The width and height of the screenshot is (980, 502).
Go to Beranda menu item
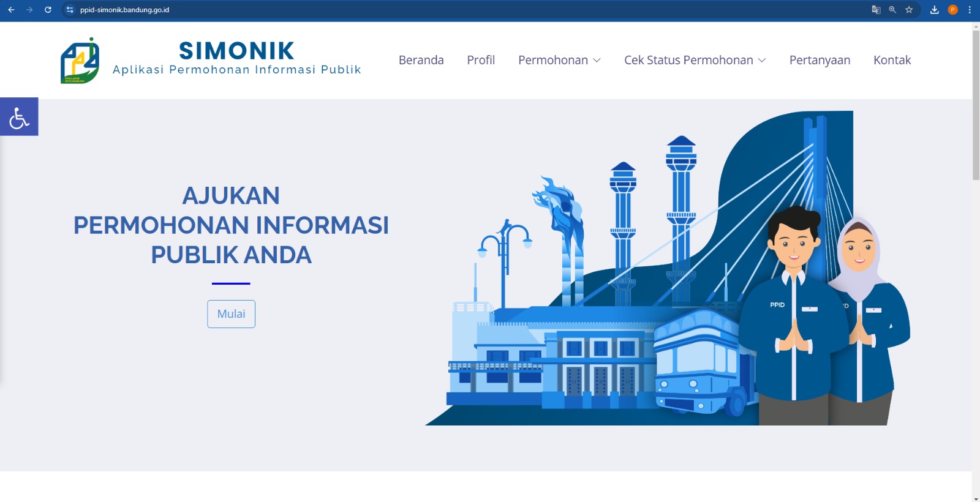pos(421,60)
